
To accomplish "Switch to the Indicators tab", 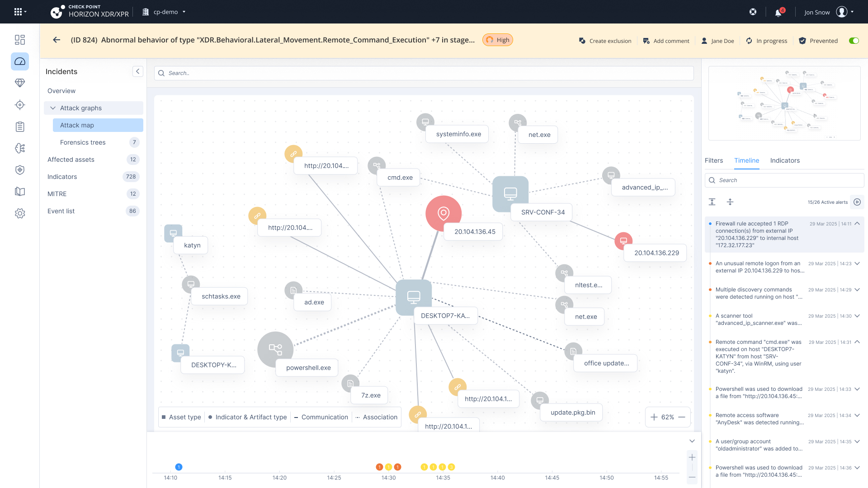I will point(785,160).
